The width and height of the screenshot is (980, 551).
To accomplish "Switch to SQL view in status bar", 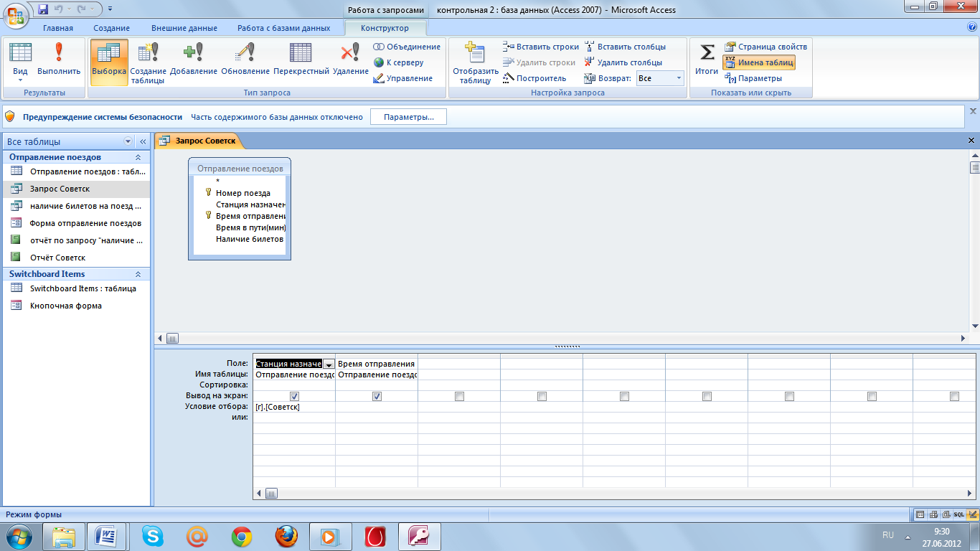I will pyautogui.click(x=959, y=514).
